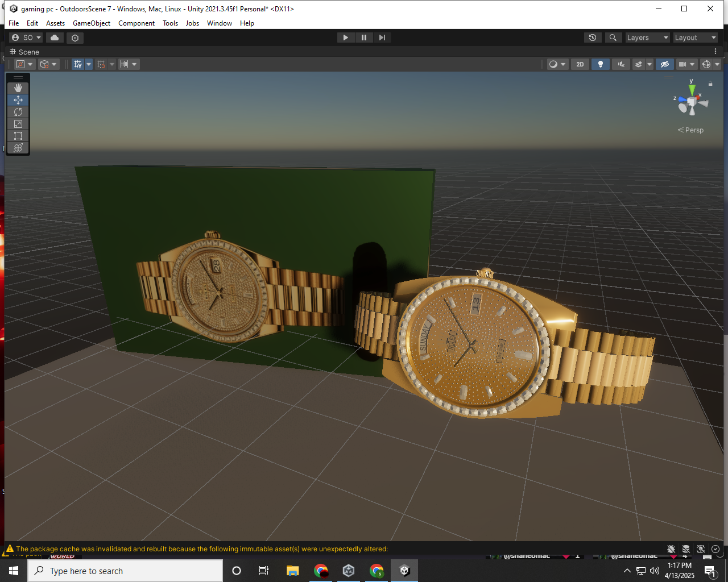Viewport: 728px width, 582px height.
Task: Click crossed-out stack icon in status bar
Action: tap(686, 549)
